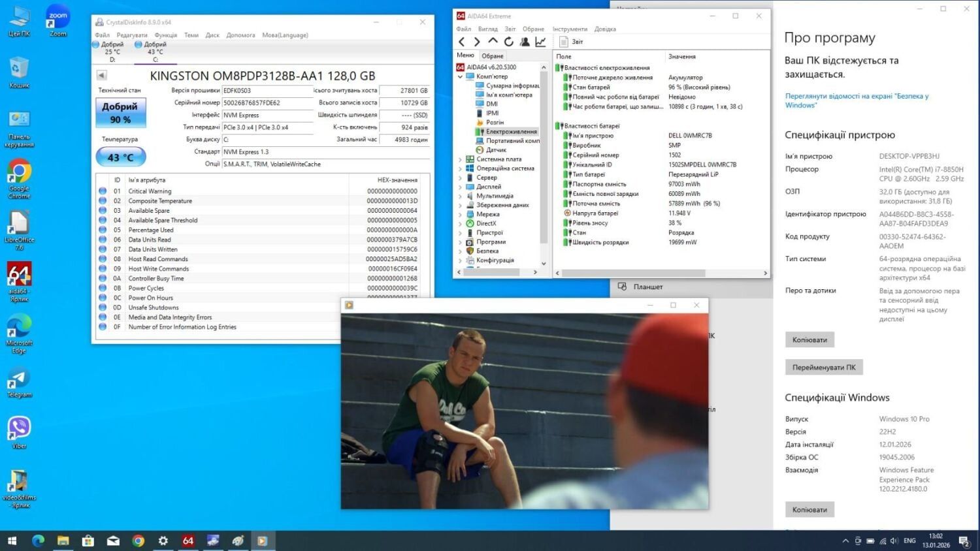The image size is (980, 551).
Task: Open the AIDA64 graph chart icon
Action: [x=540, y=42]
